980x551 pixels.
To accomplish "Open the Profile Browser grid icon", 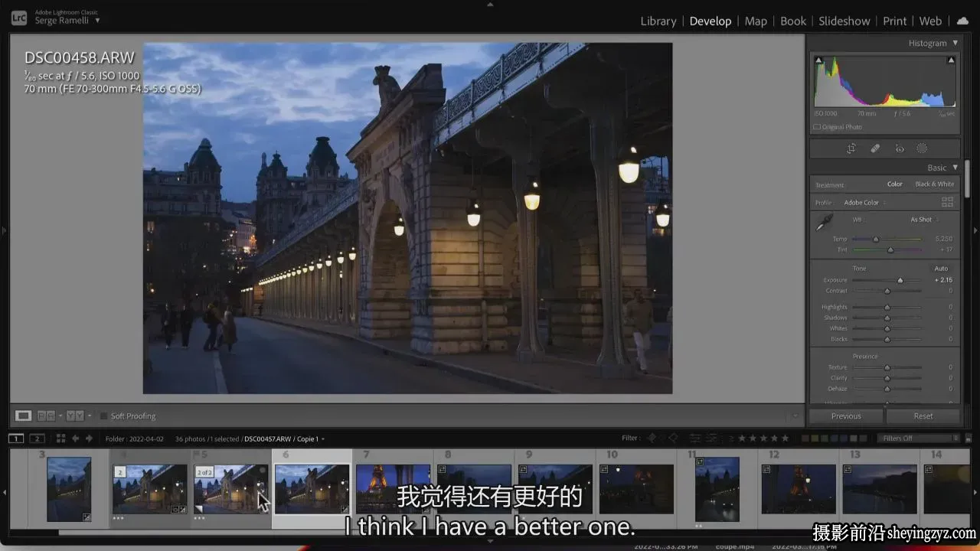I will point(947,202).
